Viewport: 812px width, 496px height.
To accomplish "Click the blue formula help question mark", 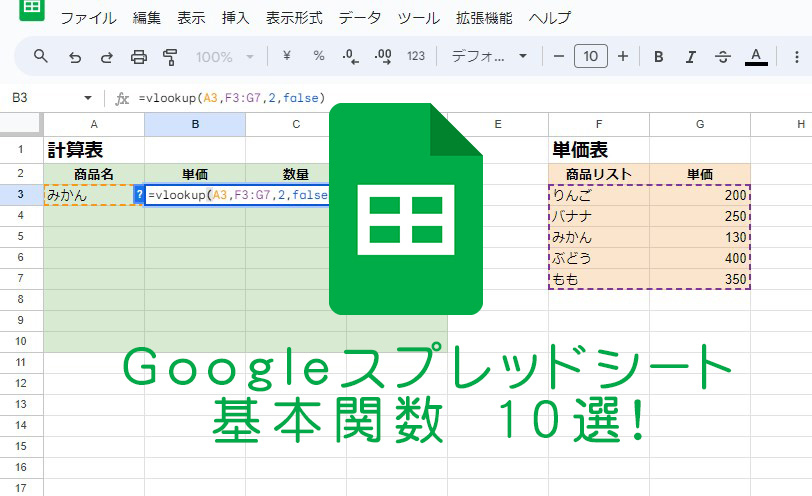I will (139, 195).
